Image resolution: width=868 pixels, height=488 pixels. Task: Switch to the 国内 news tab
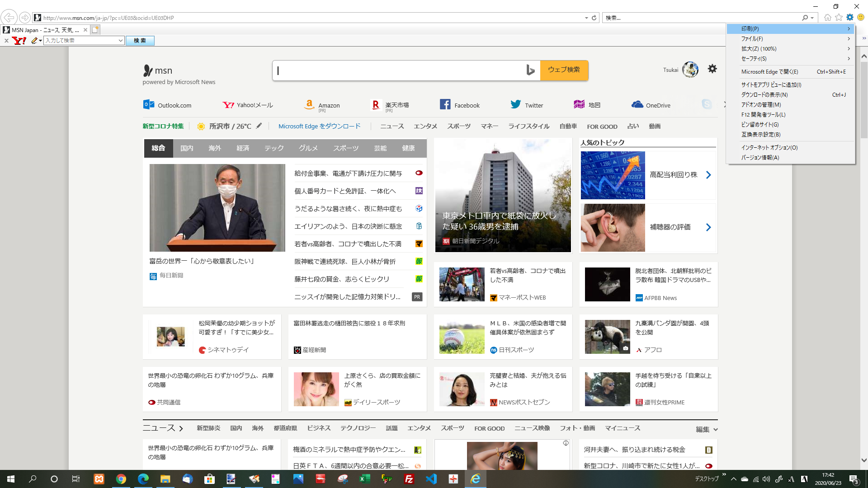[x=187, y=148]
